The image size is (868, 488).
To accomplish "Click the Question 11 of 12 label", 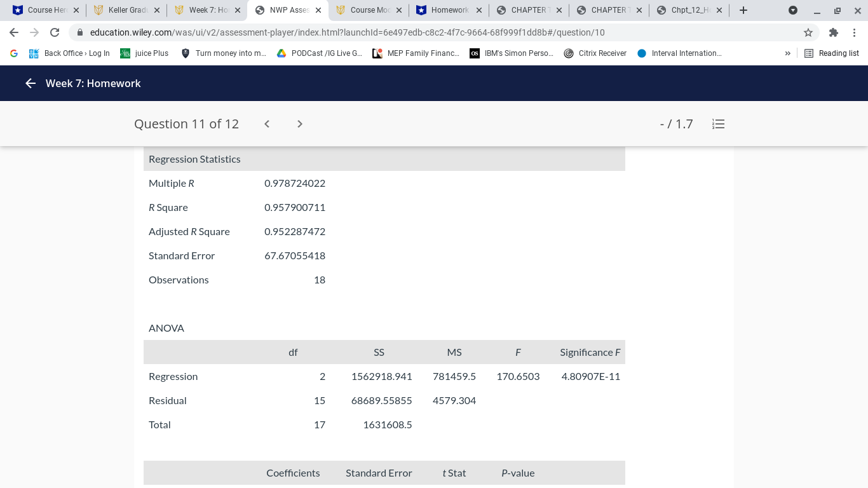I will [186, 124].
